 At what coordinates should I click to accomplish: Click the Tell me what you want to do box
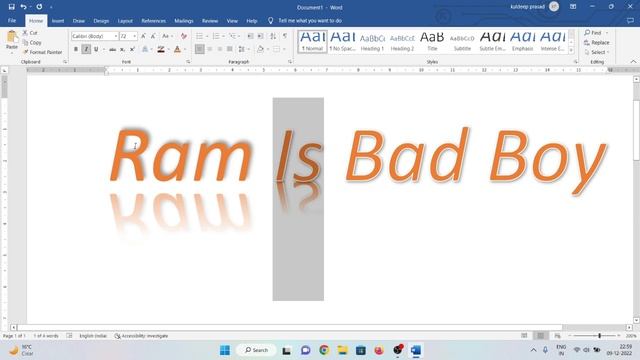305,20
